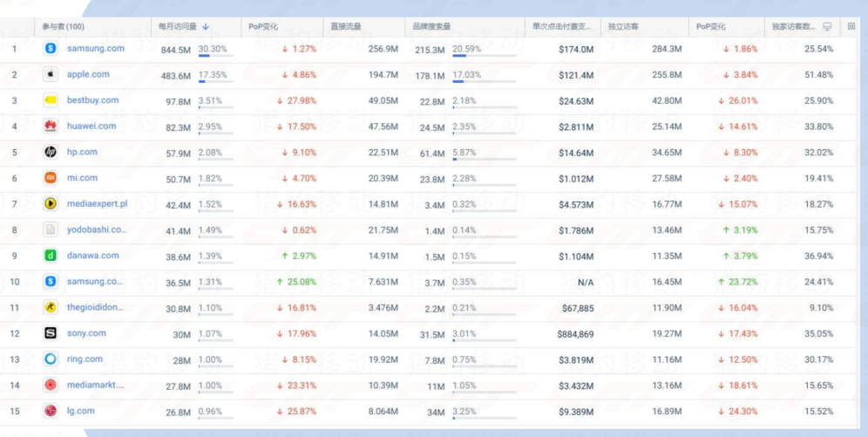868x437 pixels.
Task: Click the 844.5M monthly visits value
Action: click(x=175, y=50)
